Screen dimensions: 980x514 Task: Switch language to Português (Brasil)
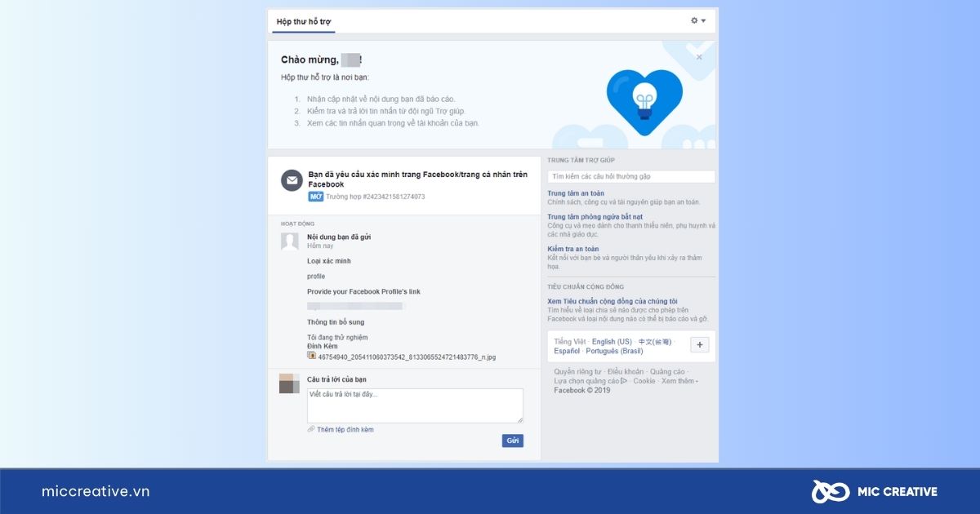click(x=614, y=351)
